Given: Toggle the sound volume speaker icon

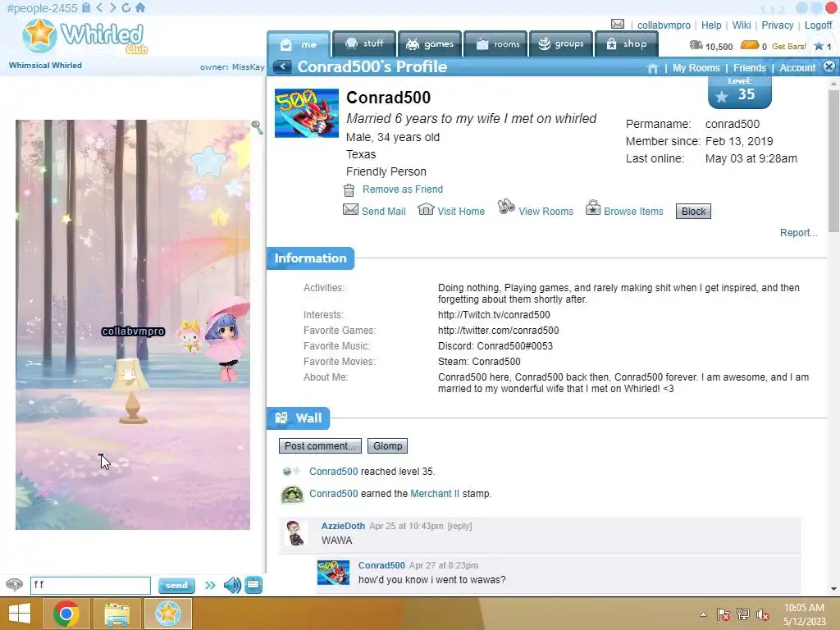Looking at the screenshot, I should (232, 585).
